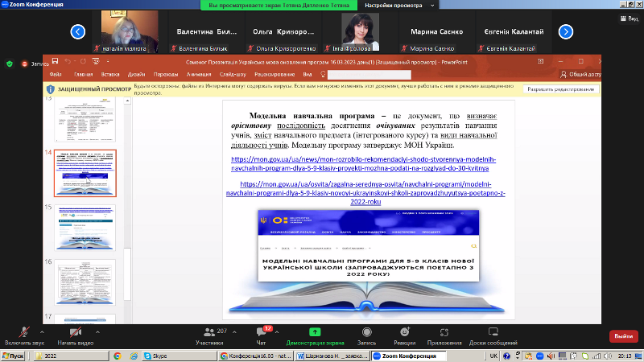Open the Apps icon in Zoom toolbar
644x362 pixels.
coord(444,331)
